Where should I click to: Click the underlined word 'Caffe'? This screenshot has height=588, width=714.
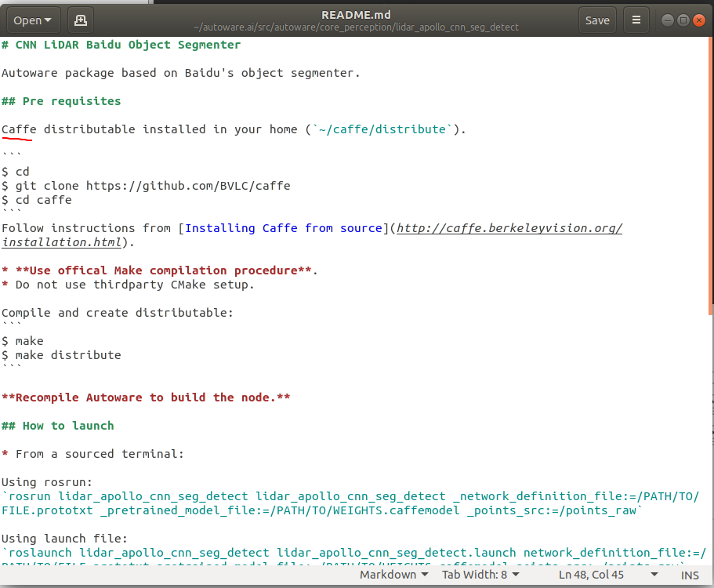click(x=19, y=129)
